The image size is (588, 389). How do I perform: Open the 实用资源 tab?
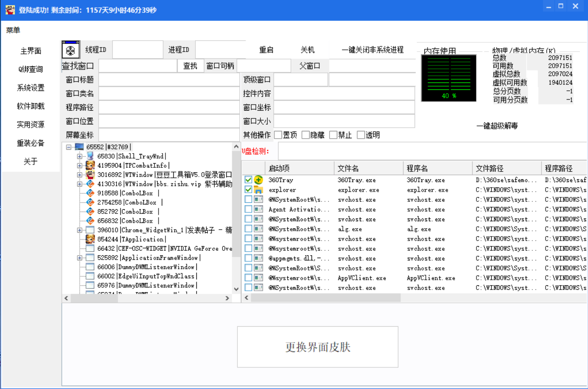[31, 124]
